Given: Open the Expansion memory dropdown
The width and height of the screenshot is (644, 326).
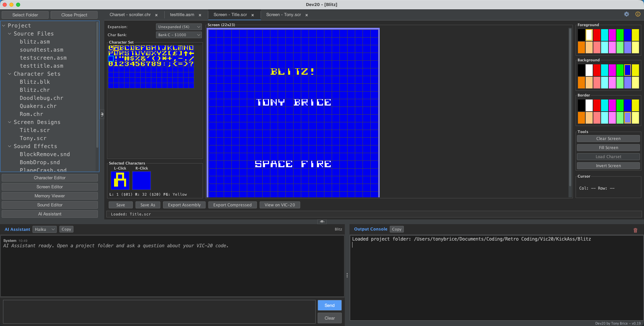Looking at the screenshot, I should [179, 27].
